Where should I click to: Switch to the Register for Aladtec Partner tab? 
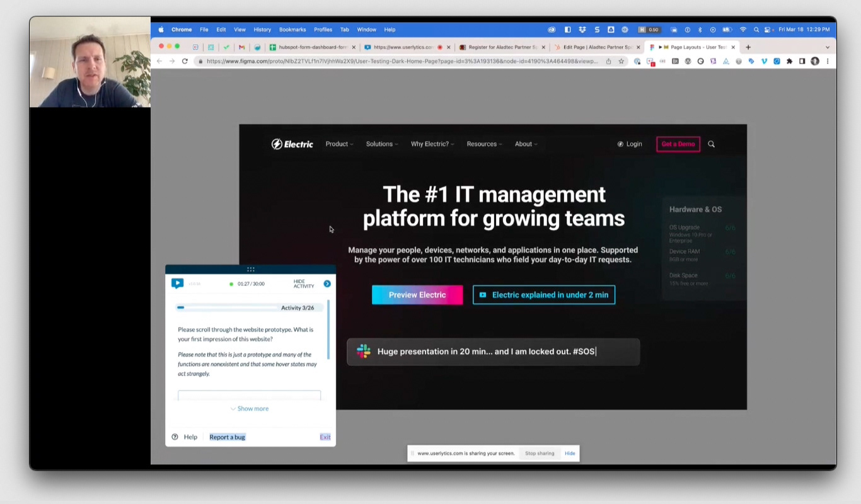click(x=502, y=47)
